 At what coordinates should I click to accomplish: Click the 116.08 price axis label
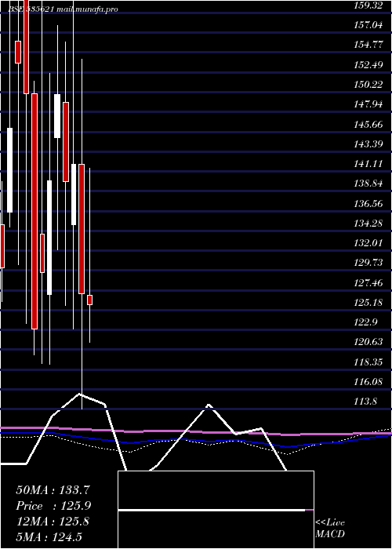(368, 382)
